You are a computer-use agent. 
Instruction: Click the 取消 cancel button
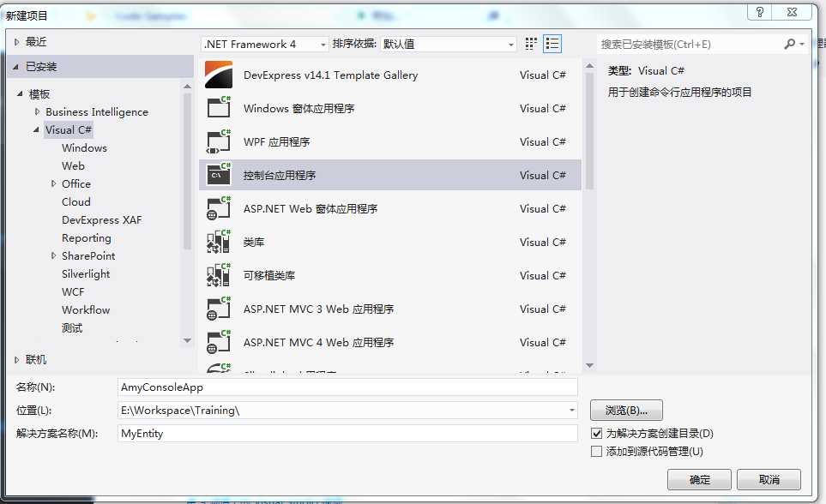(x=769, y=480)
